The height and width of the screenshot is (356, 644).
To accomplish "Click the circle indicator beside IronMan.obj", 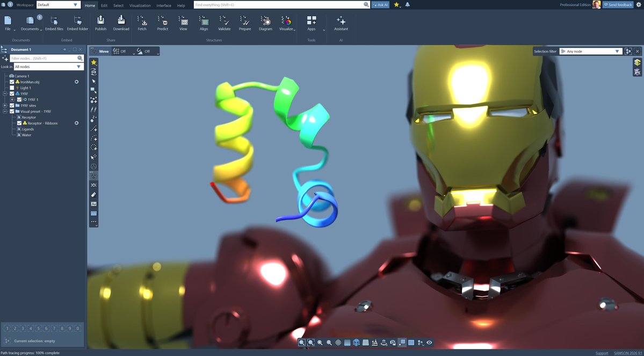I will coord(76,82).
